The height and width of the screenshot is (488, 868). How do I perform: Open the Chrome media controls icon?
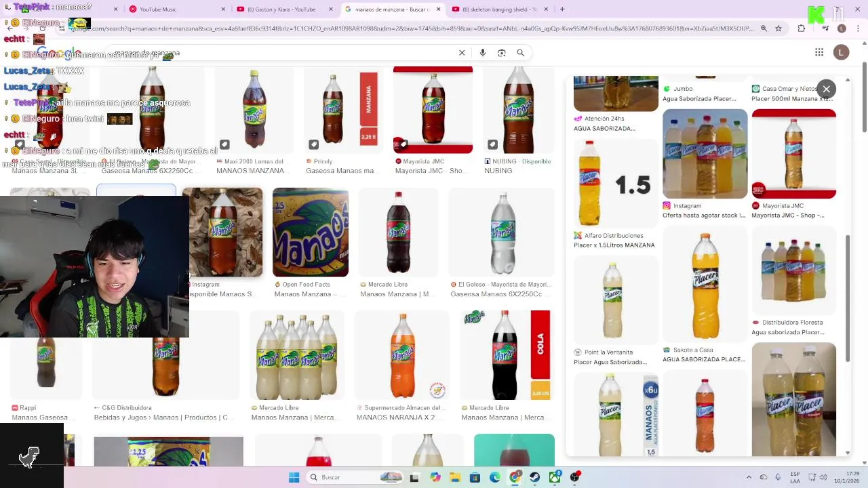click(825, 28)
